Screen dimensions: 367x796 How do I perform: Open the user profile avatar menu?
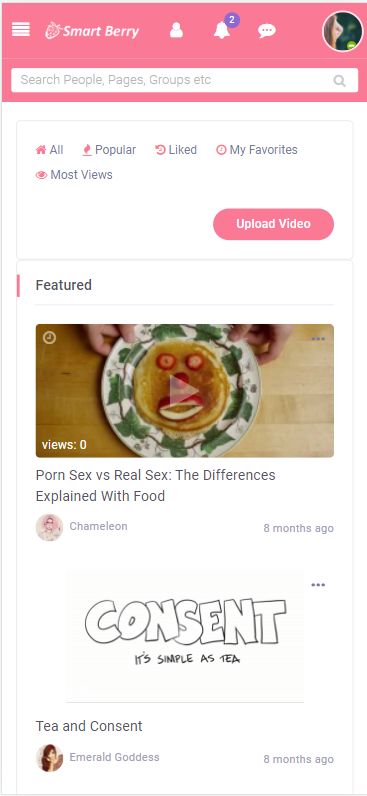tap(343, 31)
